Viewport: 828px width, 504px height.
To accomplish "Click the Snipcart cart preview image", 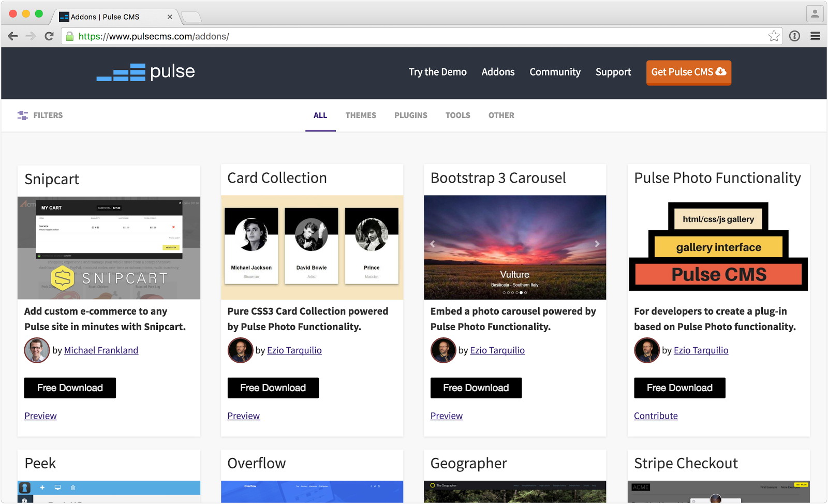I will (x=109, y=248).
